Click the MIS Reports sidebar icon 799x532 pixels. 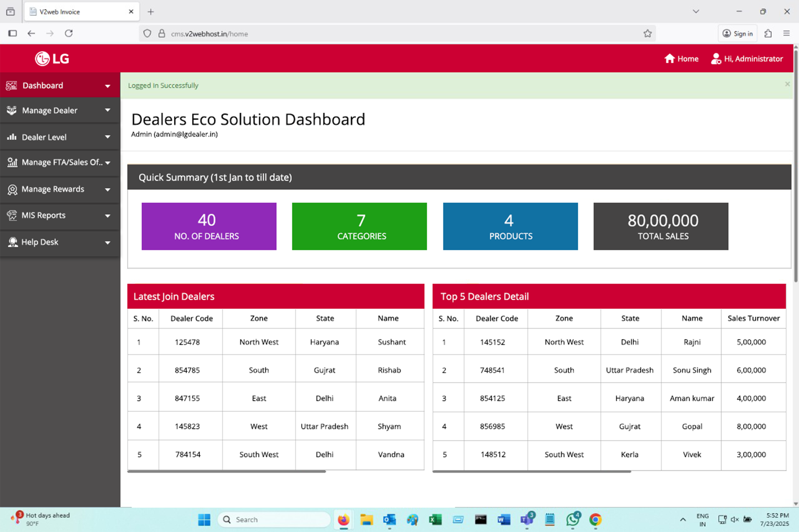[12, 215]
